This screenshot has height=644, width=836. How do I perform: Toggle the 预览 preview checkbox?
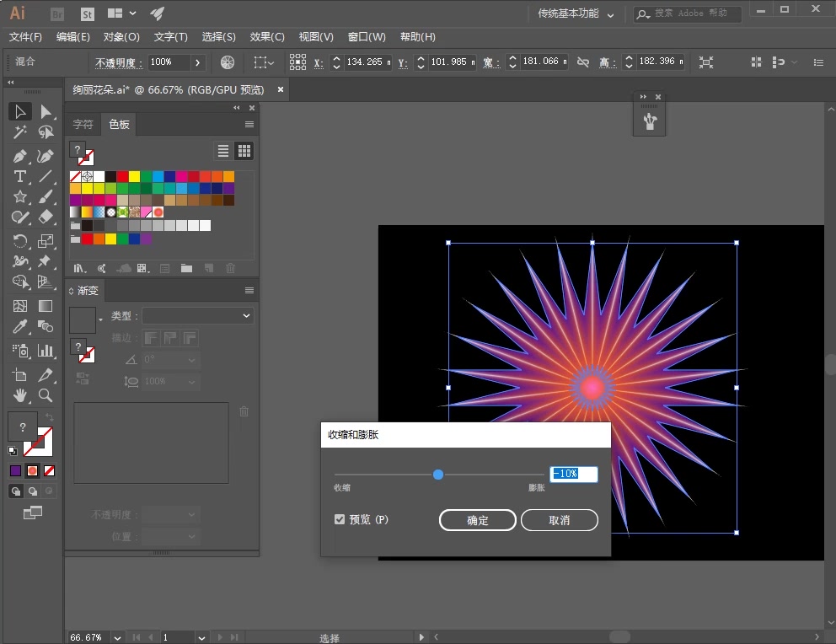coord(340,519)
